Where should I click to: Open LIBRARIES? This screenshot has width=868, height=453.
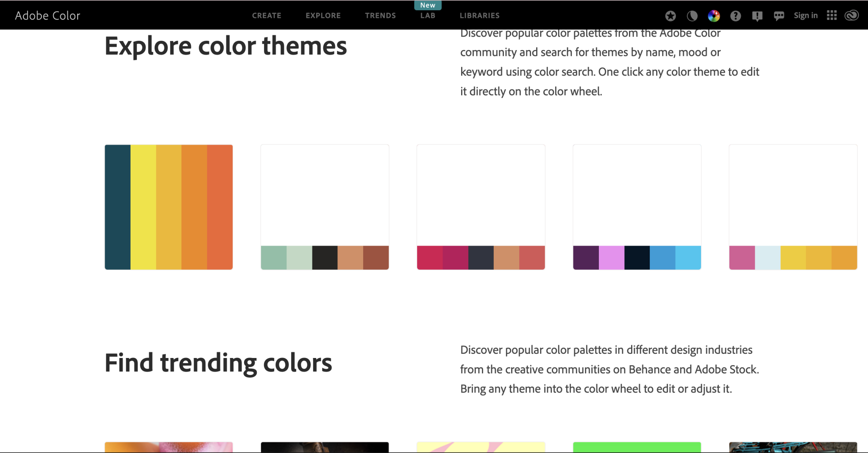coord(479,15)
